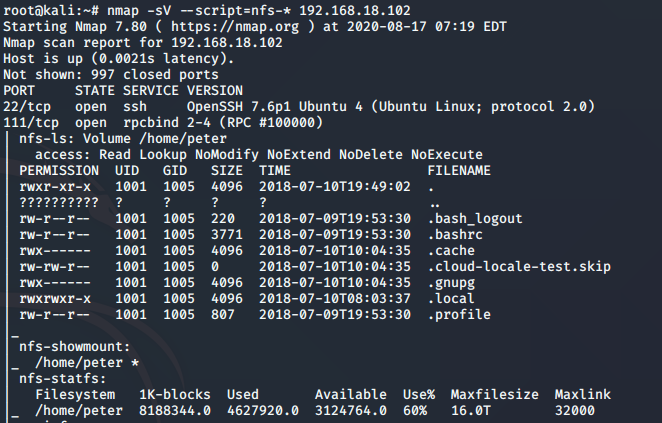Click the .local directory name
This screenshot has height=423, width=662.
451,299
